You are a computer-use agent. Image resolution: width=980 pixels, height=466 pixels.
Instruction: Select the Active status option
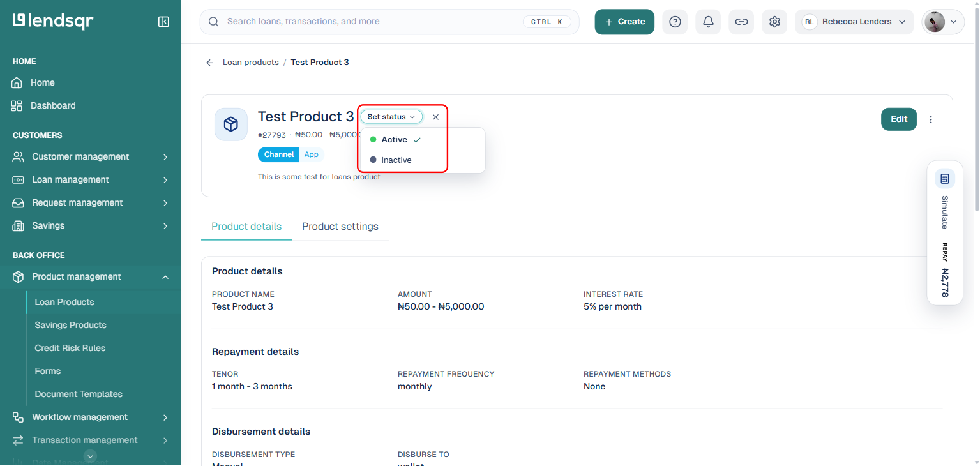[x=422, y=139]
